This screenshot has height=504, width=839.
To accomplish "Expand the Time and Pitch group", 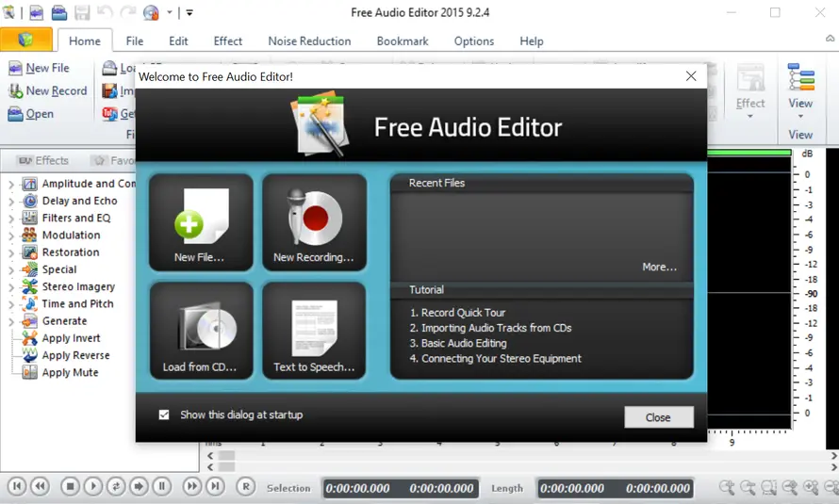I will point(11,304).
